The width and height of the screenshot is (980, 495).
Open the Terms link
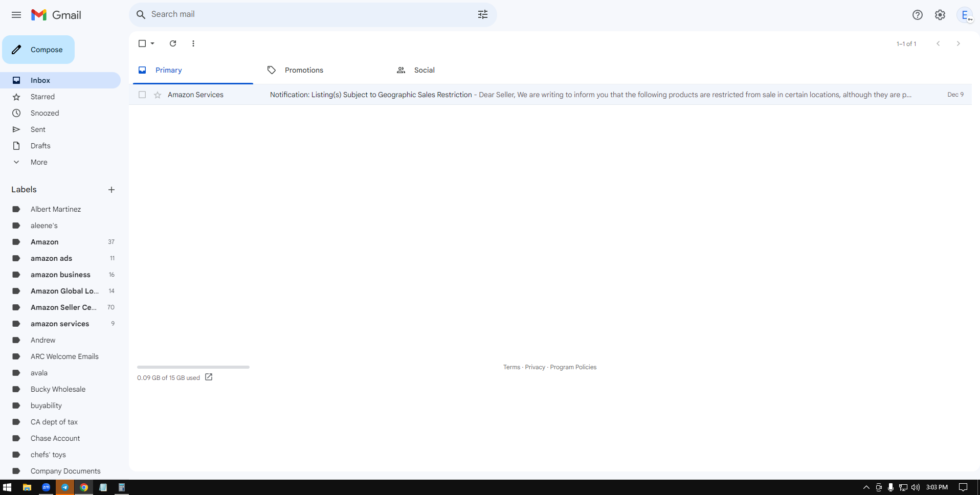pos(511,367)
